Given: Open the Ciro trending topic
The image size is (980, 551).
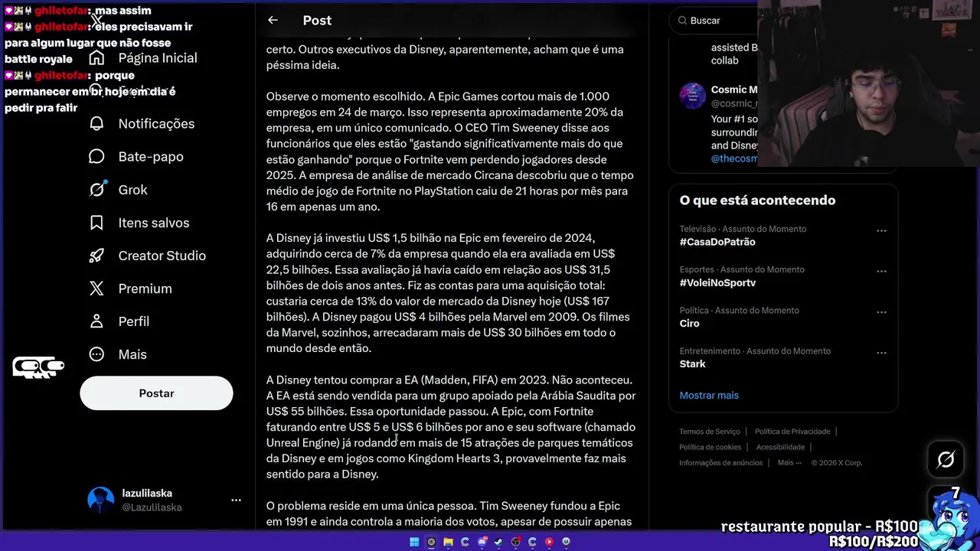Looking at the screenshot, I should (x=689, y=323).
